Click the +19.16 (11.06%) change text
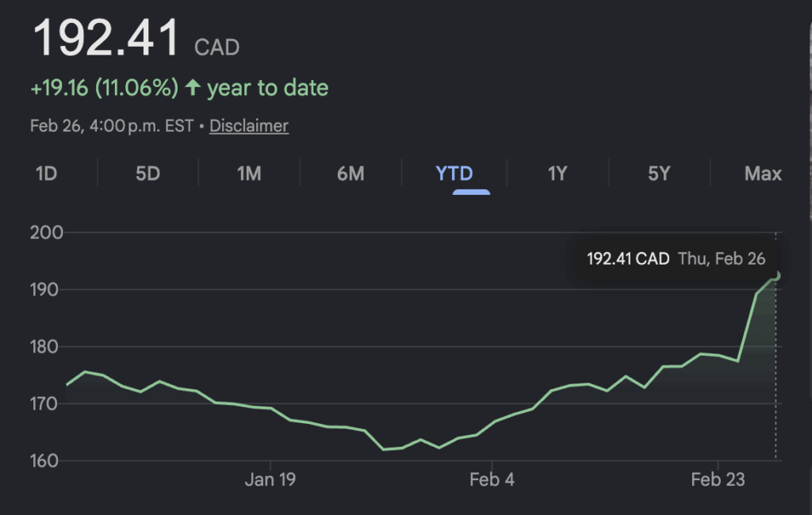812x515 pixels. tap(104, 88)
